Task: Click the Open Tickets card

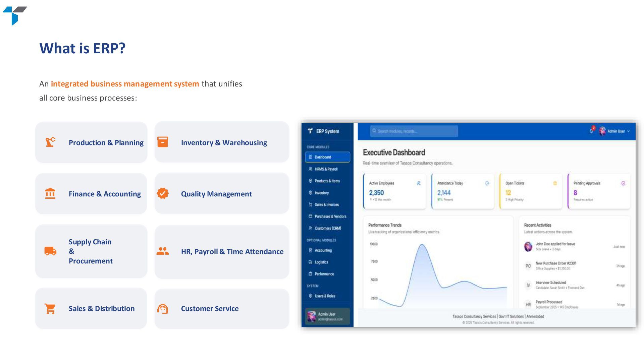Action: [x=531, y=191]
